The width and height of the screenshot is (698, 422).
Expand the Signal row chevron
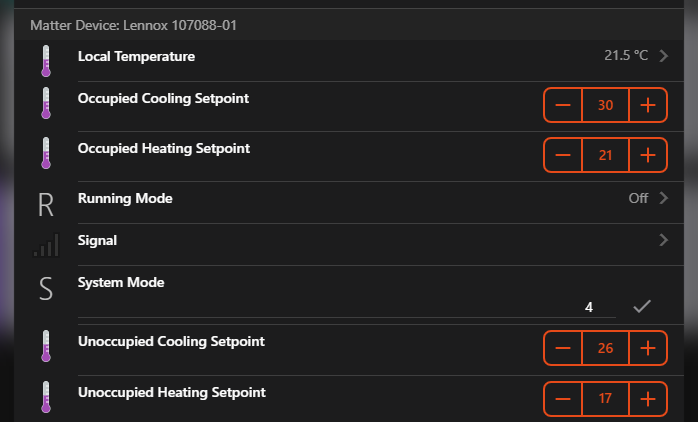[663, 240]
